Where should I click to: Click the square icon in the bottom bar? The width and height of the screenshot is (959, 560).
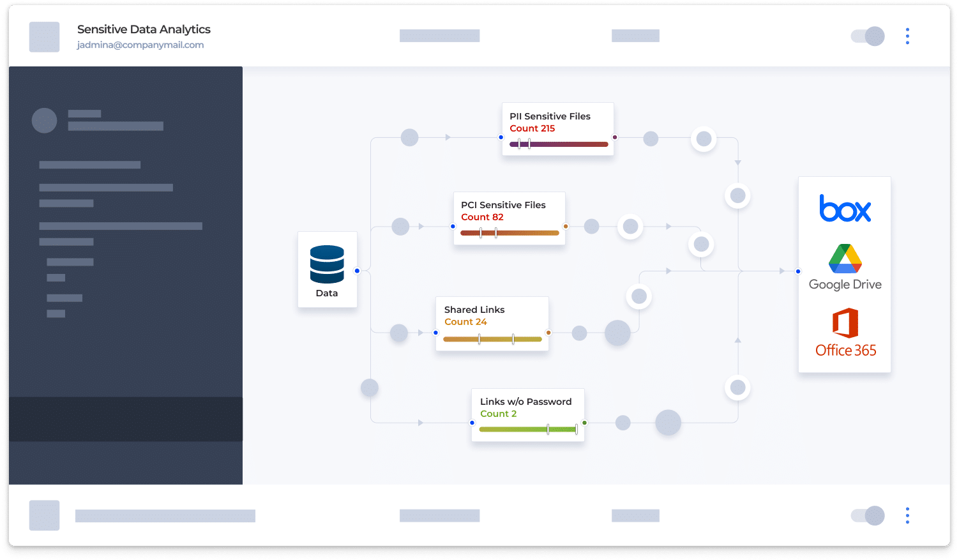click(43, 515)
